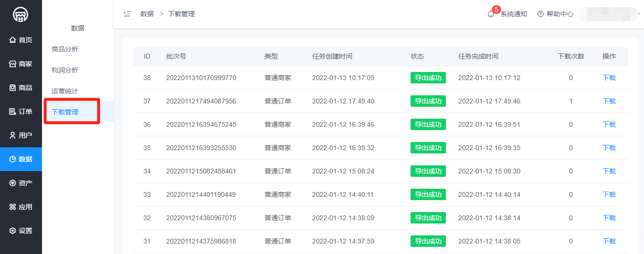
Task: Open 商品分析 in data submenu
Action: click(65, 49)
